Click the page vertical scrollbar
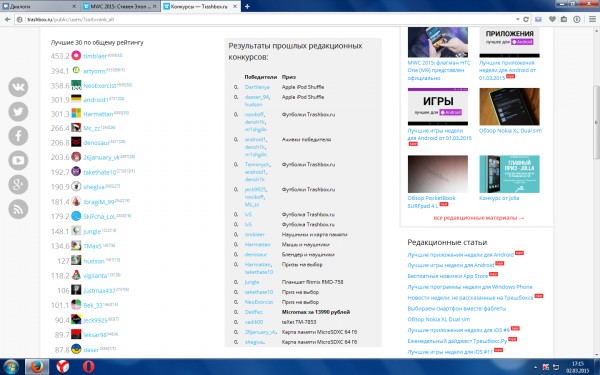This screenshot has height=375, width=600. click(596, 122)
